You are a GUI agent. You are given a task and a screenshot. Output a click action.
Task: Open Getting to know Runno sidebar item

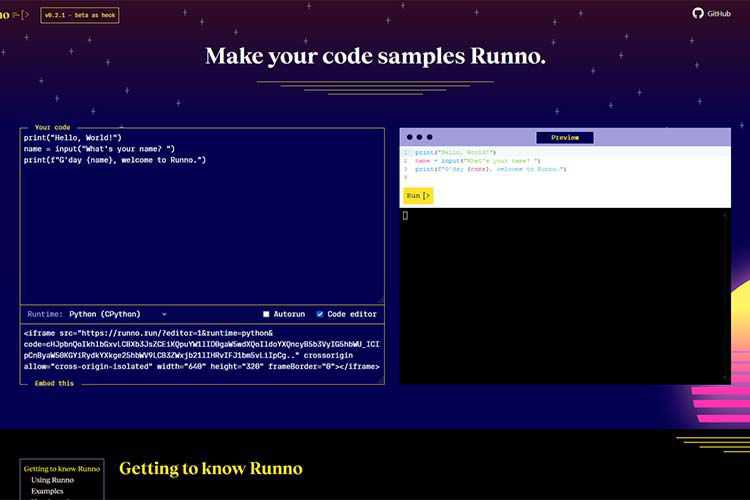pyautogui.click(x=62, y=469)
